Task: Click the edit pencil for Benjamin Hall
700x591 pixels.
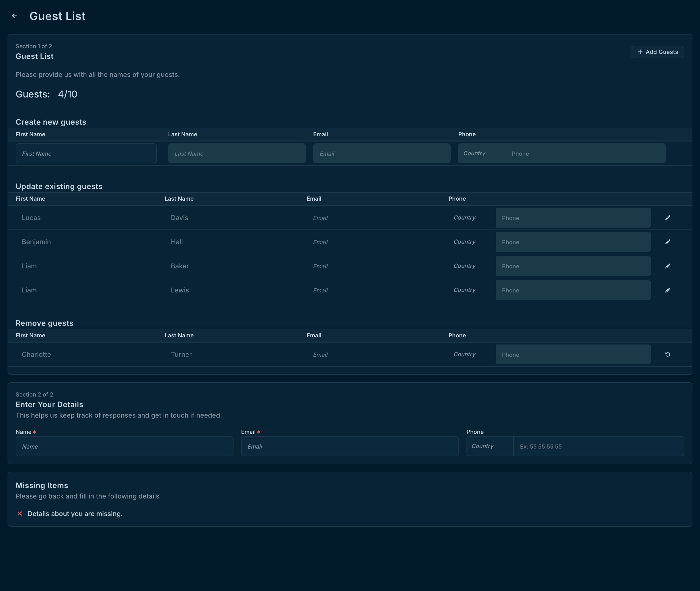Action: [x=668, y=242]
